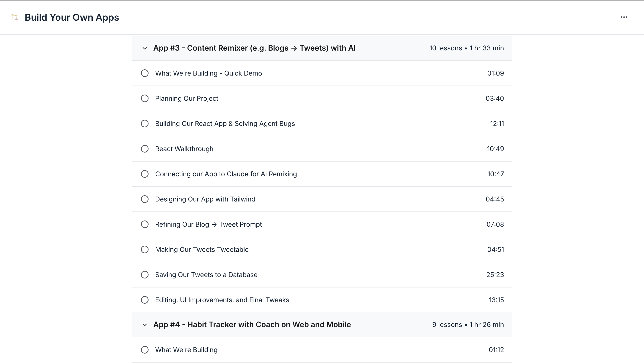Toggle completion circle for Editing, UI Improvements lesson
Viewport: 644px width, 364px height.
tap(144, 300)
